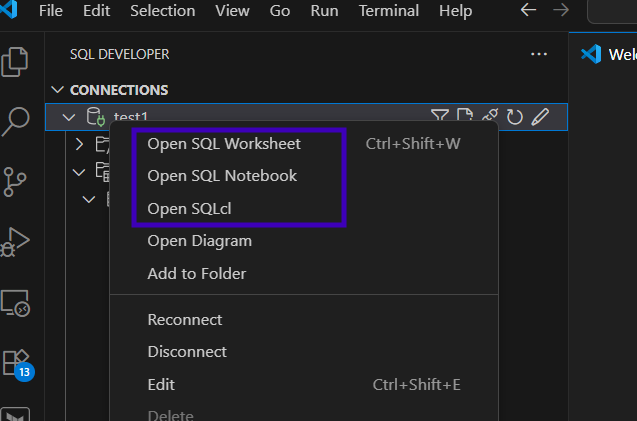Choose Open SQL Worksheet from context menu
The width and height of the screenshot is (637, 421).
[x=224, y=144]
